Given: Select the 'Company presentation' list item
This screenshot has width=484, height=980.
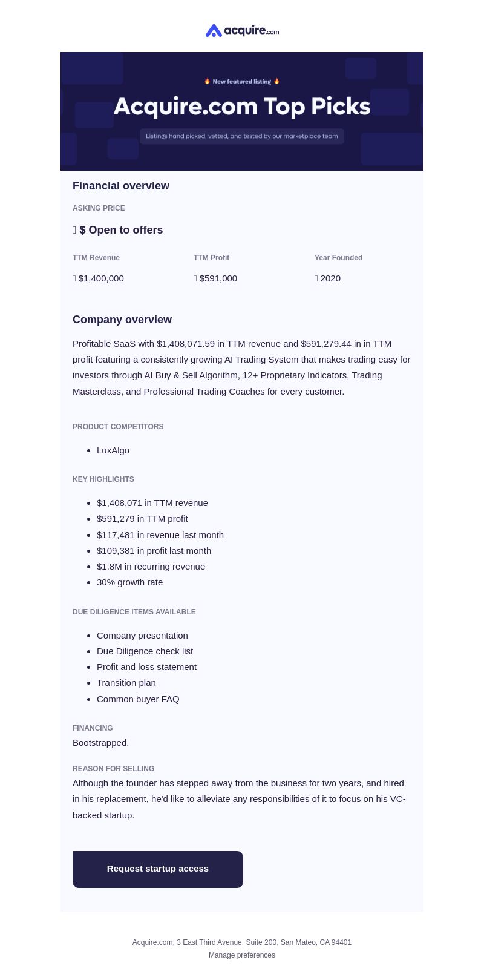Looking at the screenshot, I should pos(142,636).
